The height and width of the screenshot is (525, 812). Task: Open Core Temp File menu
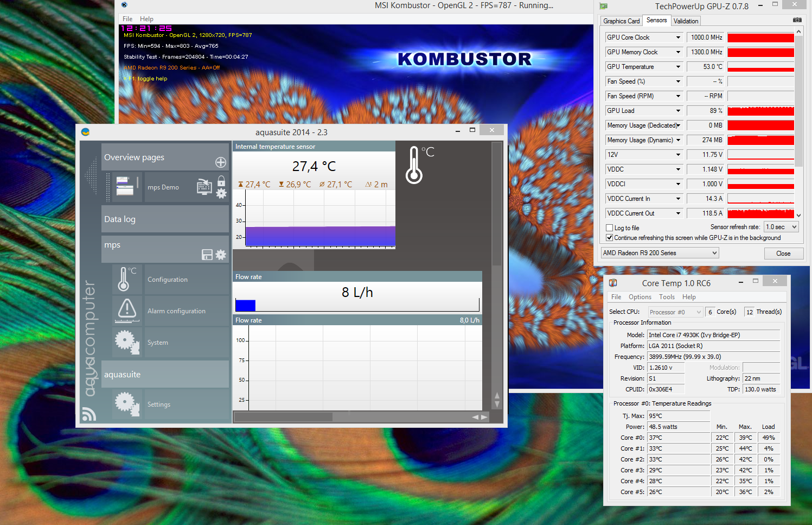(616, 297)
